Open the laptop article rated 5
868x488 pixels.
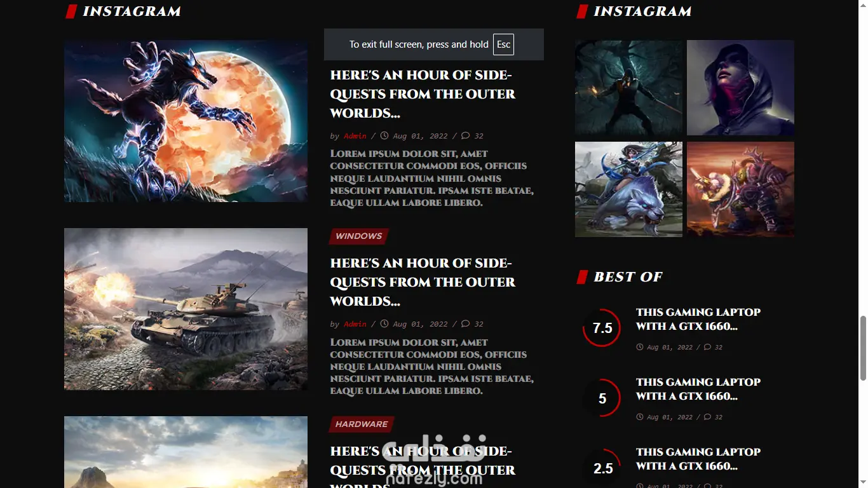(698, 390)
